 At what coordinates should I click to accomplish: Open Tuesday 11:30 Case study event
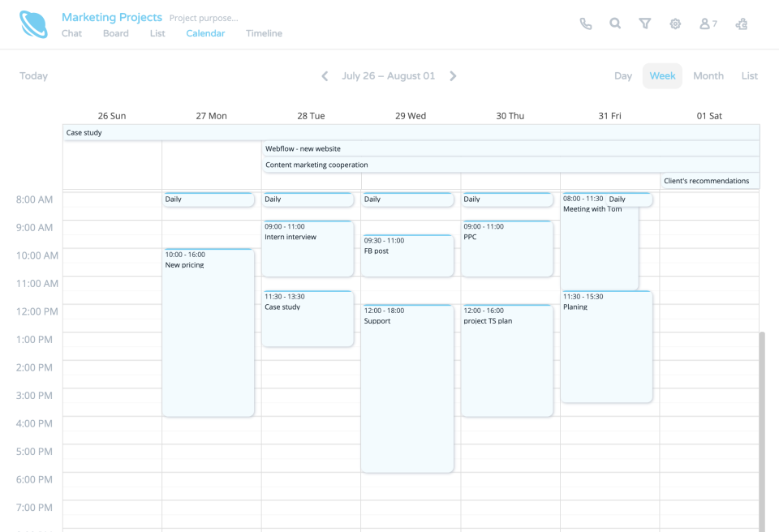click(308, 319)
